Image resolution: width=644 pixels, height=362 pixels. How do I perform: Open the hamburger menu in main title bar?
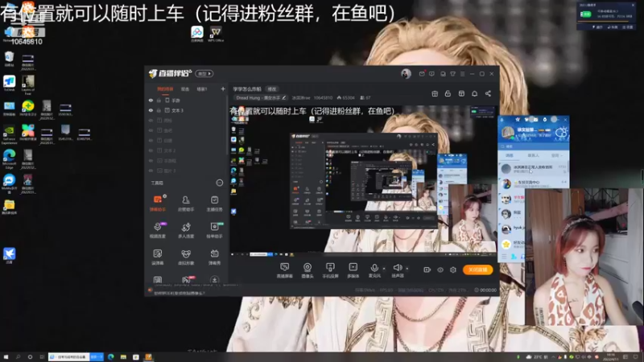point(462,74)
